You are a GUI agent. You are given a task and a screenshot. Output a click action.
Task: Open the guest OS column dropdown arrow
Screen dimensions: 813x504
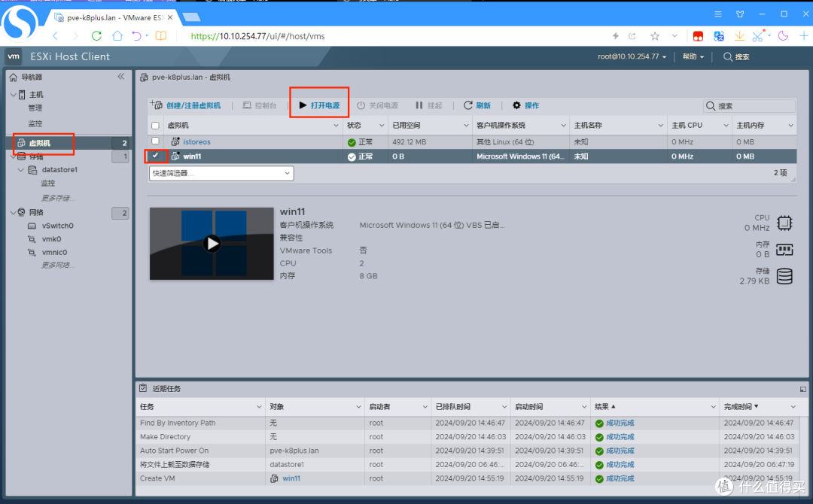563,126
